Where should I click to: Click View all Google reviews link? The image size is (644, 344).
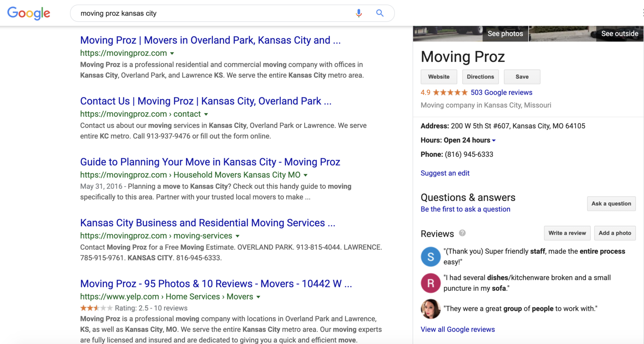(x=458, y=329)
